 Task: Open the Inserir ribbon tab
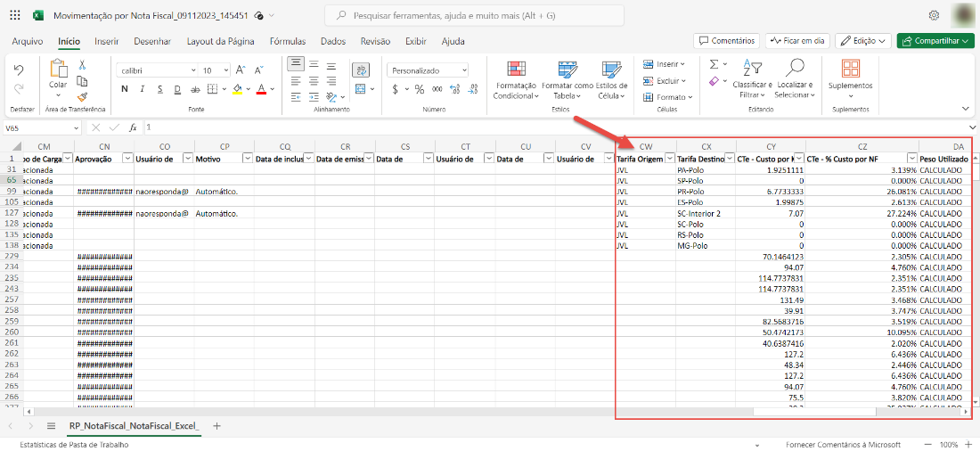click(x=107, y=41)
